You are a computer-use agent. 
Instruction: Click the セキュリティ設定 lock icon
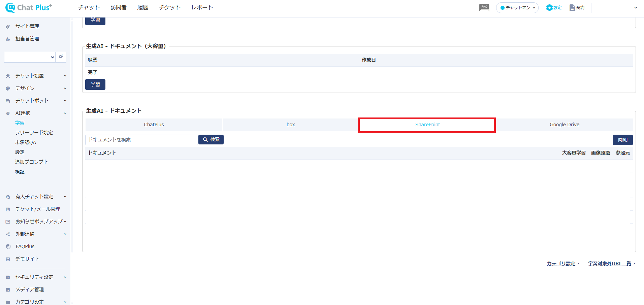[8, 277]
